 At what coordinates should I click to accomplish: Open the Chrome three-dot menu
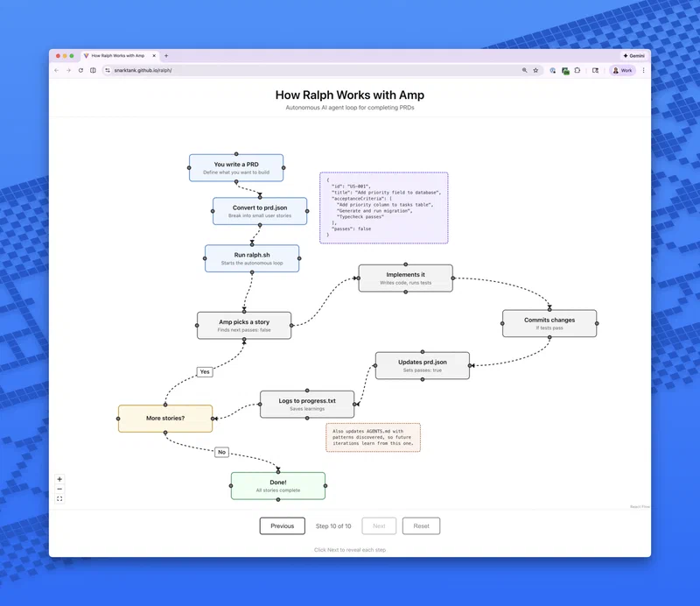tap(644, 70)
